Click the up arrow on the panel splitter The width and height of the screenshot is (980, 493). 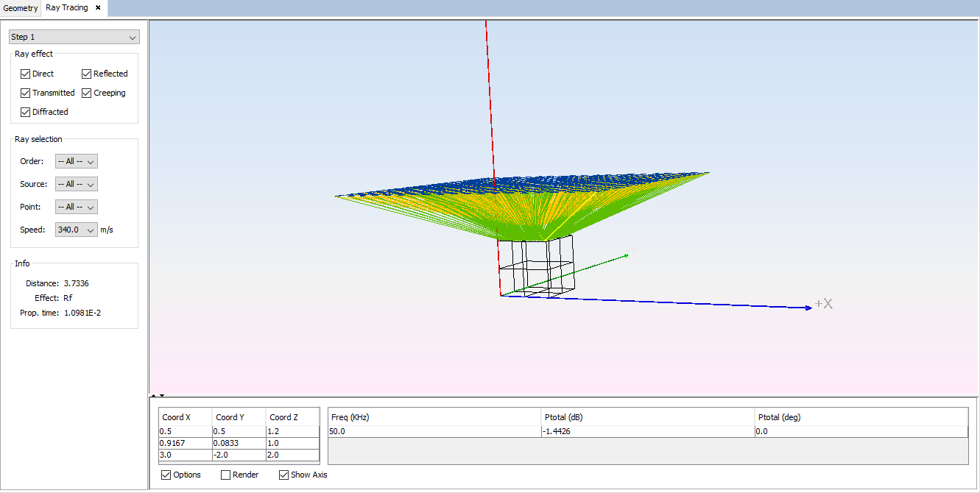coord(153,396)
